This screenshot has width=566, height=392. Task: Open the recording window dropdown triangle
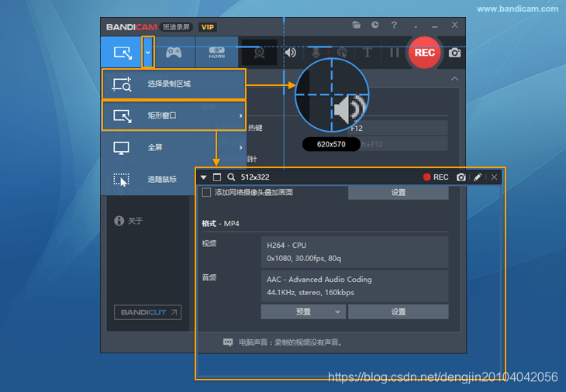(x=204, y=177)
